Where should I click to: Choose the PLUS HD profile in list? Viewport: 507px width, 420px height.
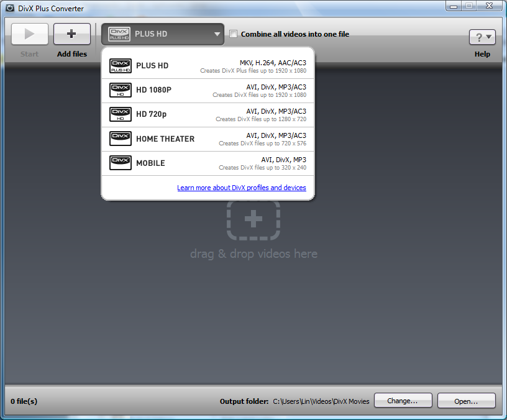point(208,66)
